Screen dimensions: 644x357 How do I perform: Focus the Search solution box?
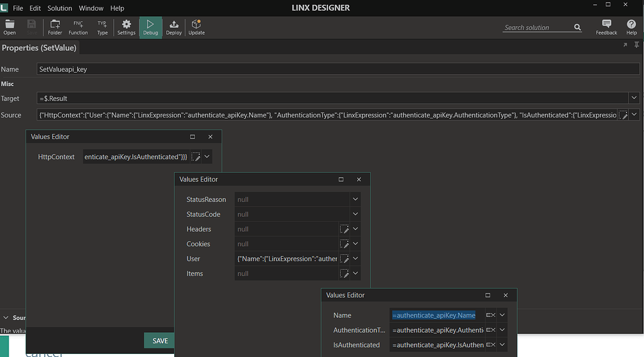(x=538, y=27)
